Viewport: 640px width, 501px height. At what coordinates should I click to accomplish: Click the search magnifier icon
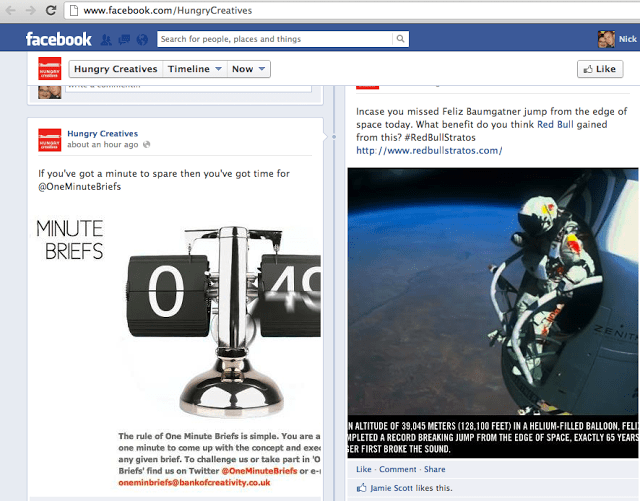click(x=400, y=40)
